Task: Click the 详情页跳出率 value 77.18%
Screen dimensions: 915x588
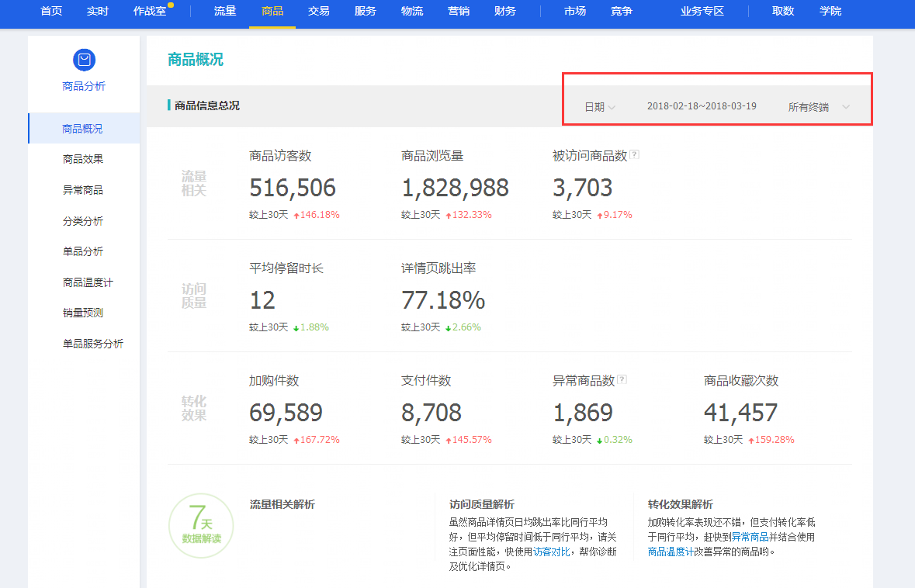Action: 443,300
